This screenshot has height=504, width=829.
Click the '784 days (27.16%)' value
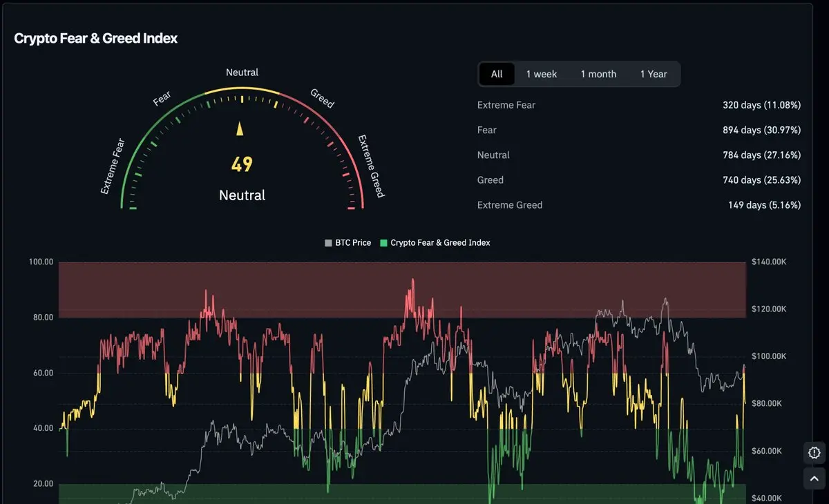pos(762,155)
